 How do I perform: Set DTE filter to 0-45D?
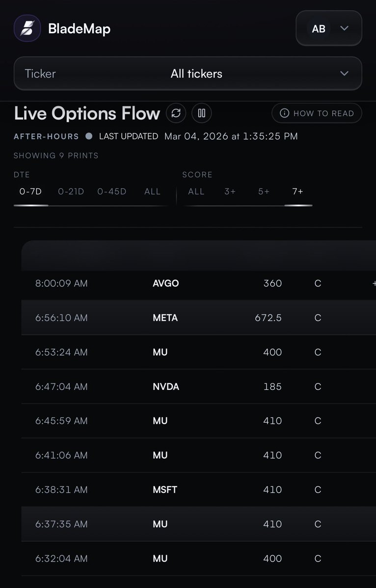pyautogui.click(x=112, y=191)
